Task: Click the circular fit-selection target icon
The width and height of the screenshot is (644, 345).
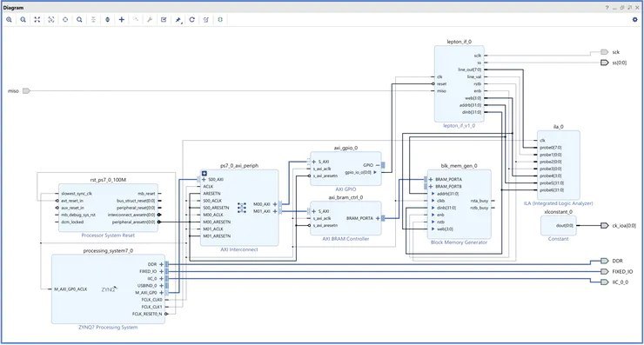Action: (x=65, y=20)
